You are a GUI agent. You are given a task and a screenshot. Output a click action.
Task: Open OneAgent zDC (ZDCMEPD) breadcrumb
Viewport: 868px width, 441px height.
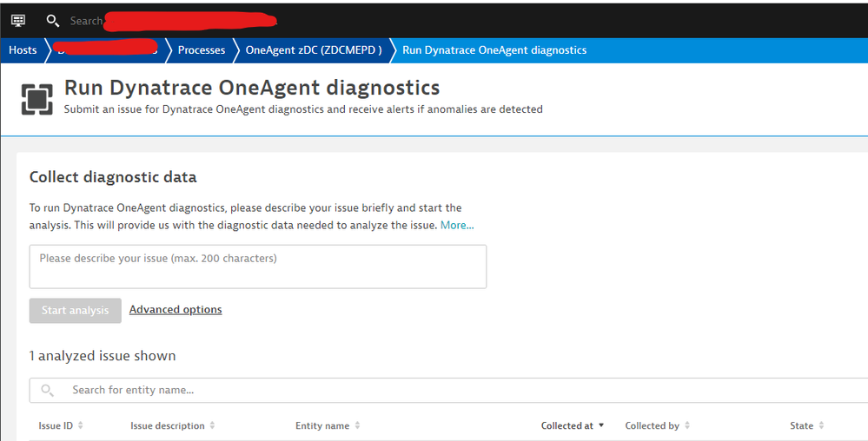314,49
